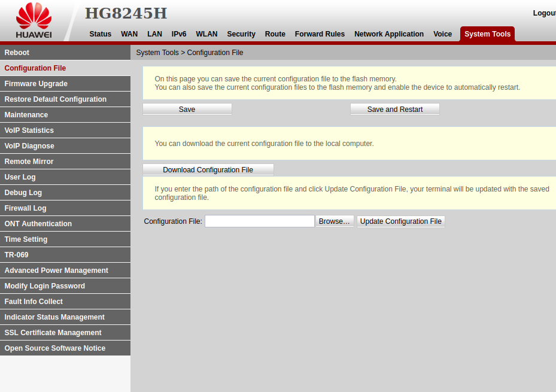Viewport: 556px width, 392px height.
Task: Open ONT Authentication page
Action: tap(65, 224)
